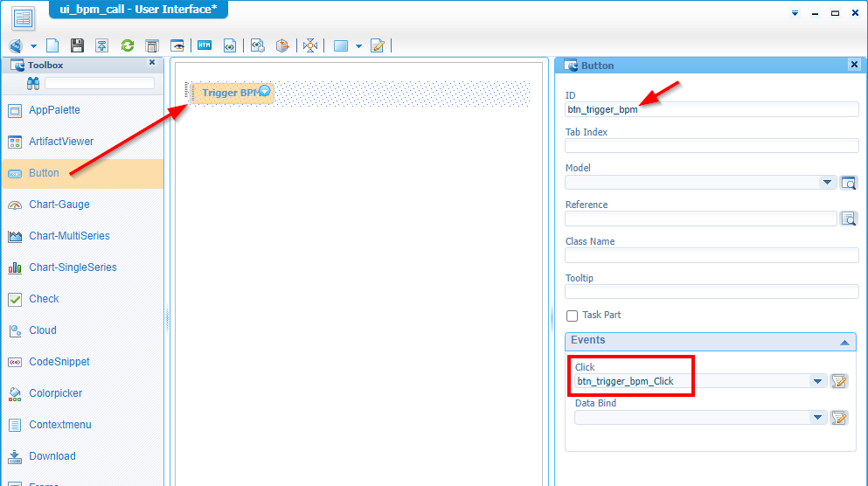This screenshot has width=868, height=486.
Task: Open the Model dropdown arrow
Action: coord(827,183)
